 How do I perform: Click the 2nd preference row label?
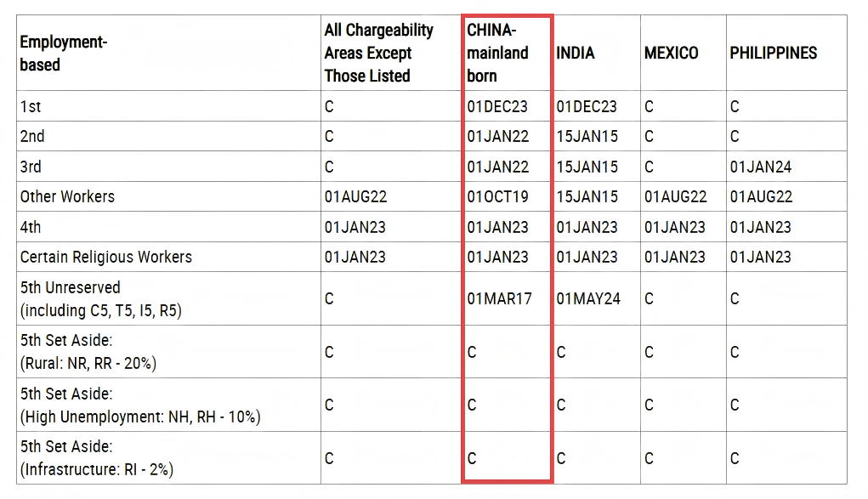coord(32,136)
